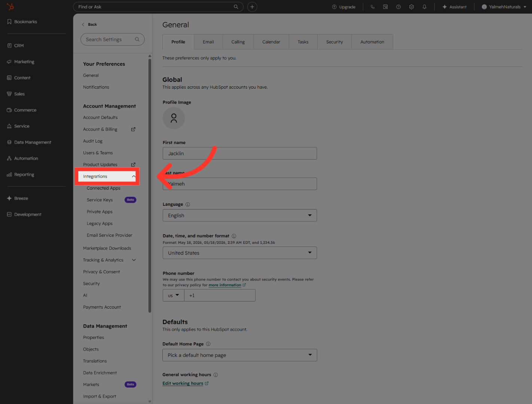Click the date format info icon

pos(234,236)
